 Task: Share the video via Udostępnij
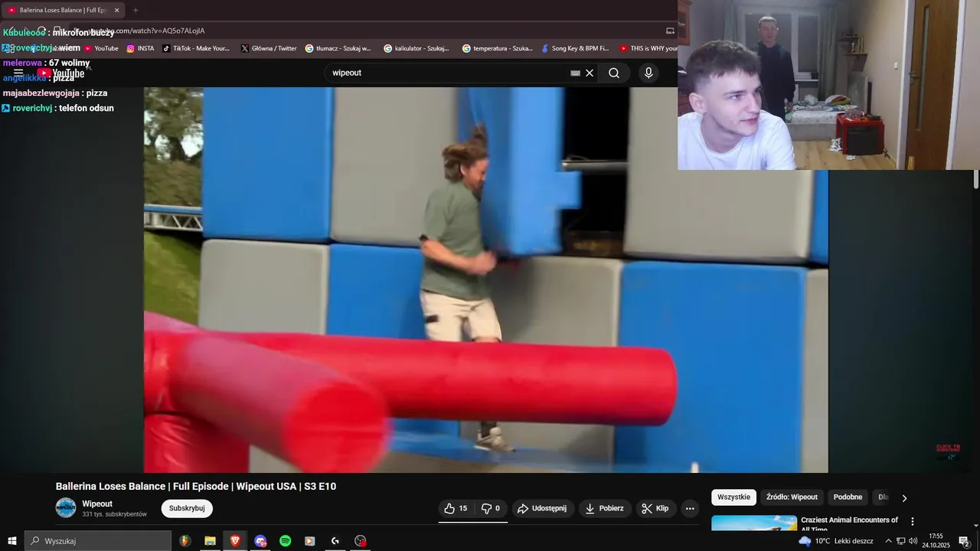542,508
